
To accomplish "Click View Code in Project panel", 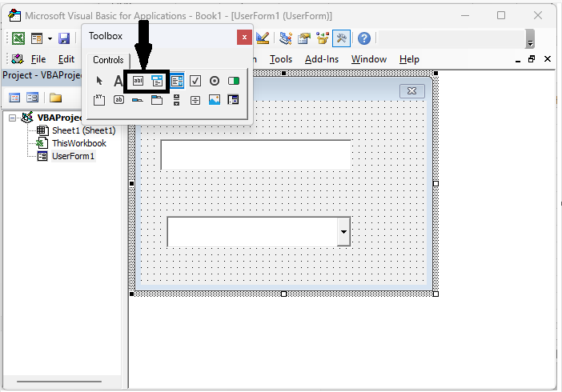I will coord(14,98).
